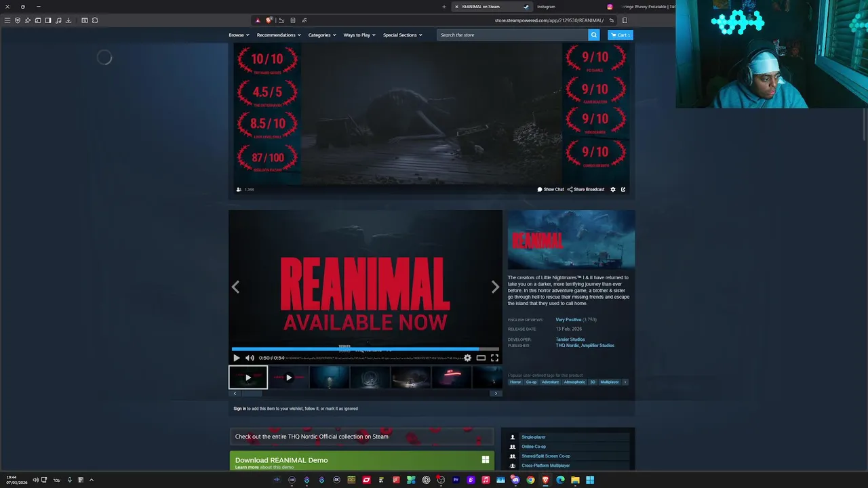Submit store search with magnifier button

pos(594,35)
